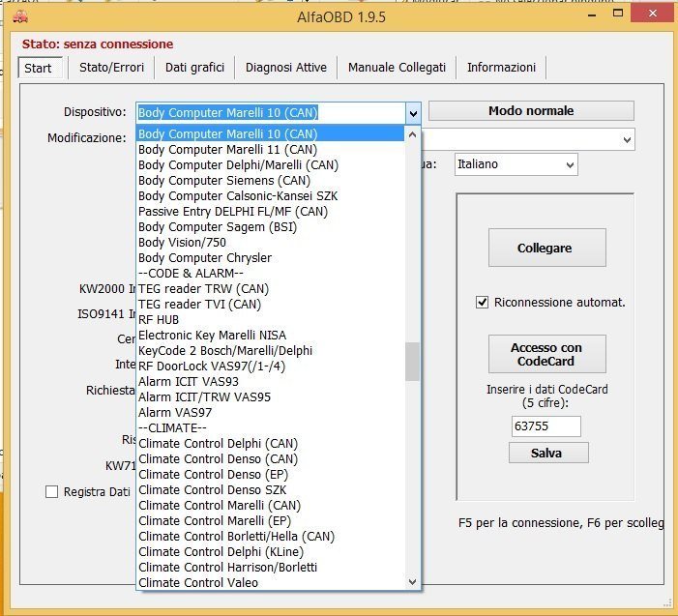Click the Modo normale button
Image resolution: width=678 pixels, height=616 pixels.
pos(531,111)
